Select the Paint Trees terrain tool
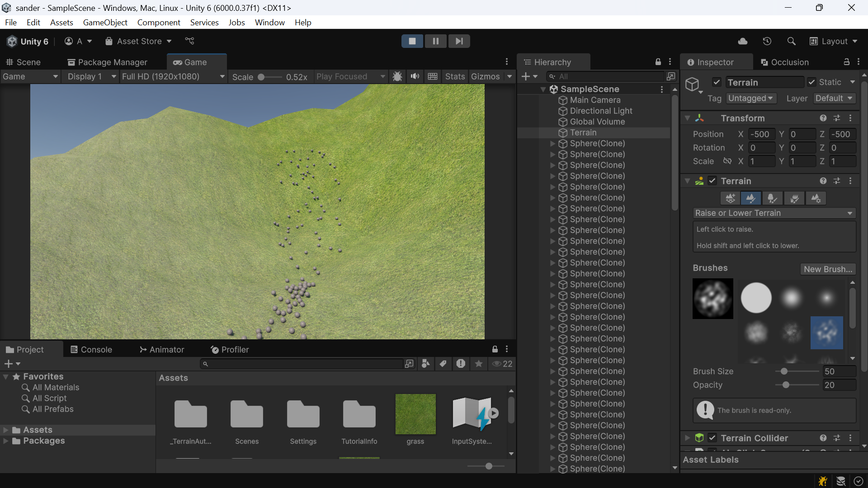The image size is (868, 488). [773, 198]
